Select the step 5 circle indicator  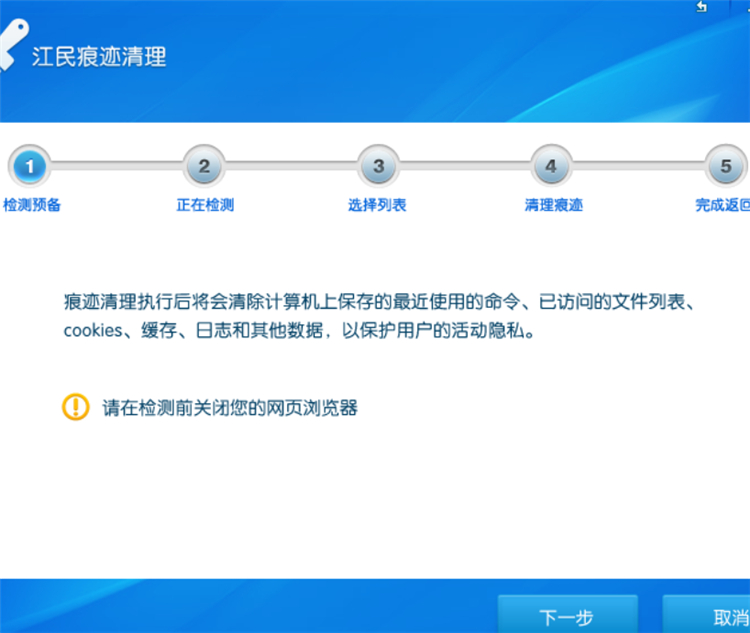(726, 167)
